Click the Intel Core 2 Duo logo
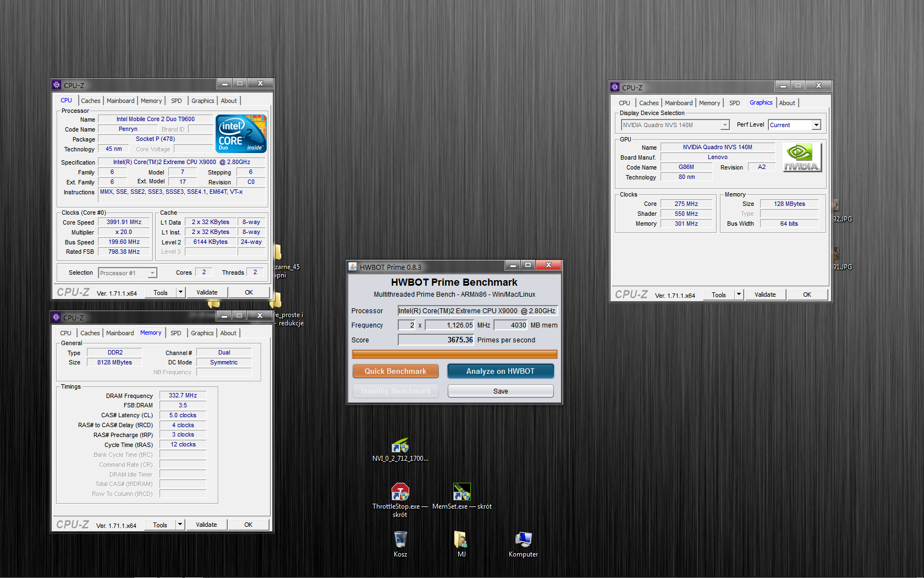The height and width of the screenshot is (578, 924). tap(241, 134)
